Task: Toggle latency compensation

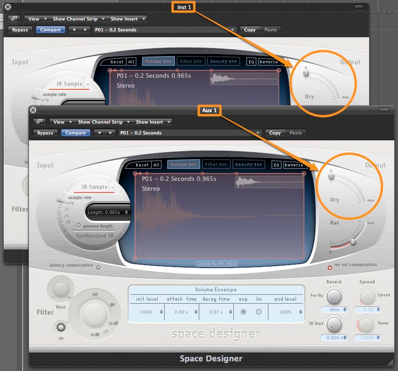Action: 98,267
